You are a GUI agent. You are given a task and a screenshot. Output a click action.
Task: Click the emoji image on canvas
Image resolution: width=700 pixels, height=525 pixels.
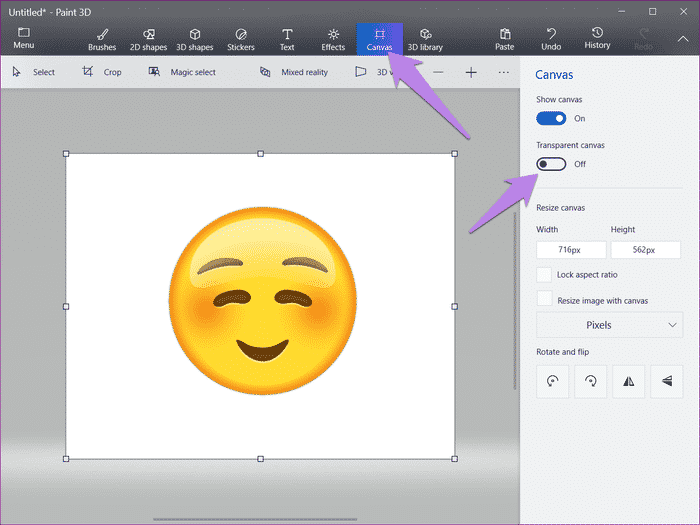262,300
